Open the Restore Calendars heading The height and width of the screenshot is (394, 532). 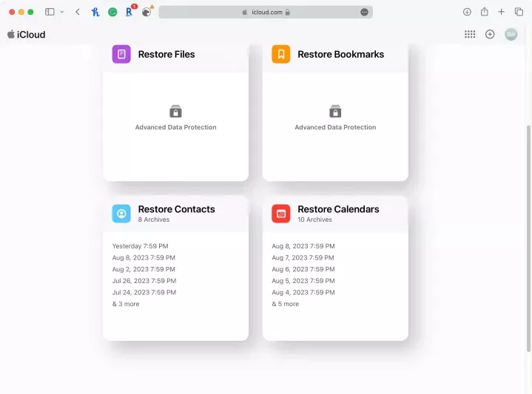(339, 209)
